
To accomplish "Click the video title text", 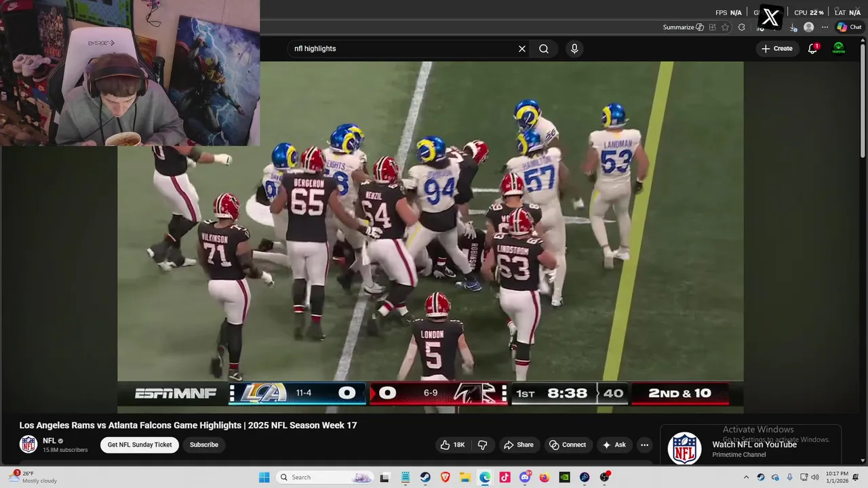I will pos(188,425).
